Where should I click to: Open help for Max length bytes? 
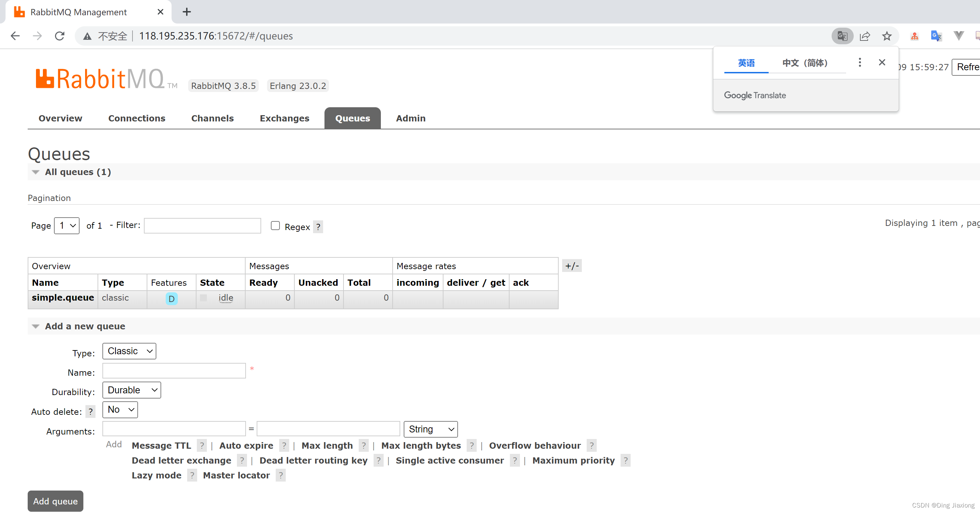[x=472, y=446]
